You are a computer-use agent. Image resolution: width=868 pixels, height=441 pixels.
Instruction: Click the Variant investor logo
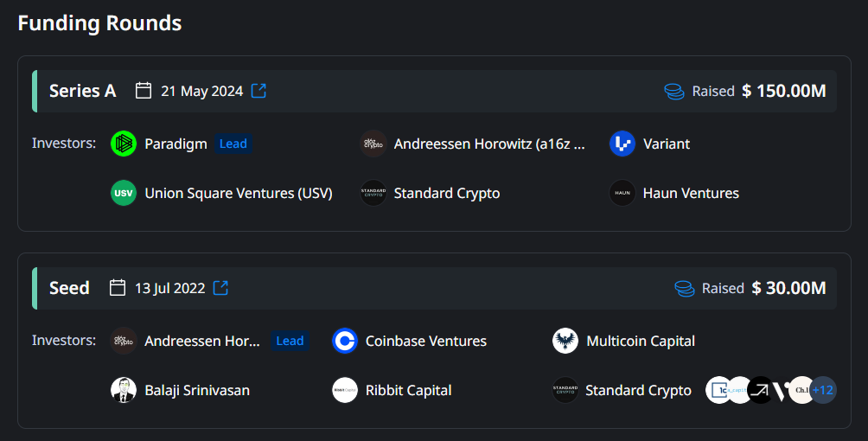[622, 144]
